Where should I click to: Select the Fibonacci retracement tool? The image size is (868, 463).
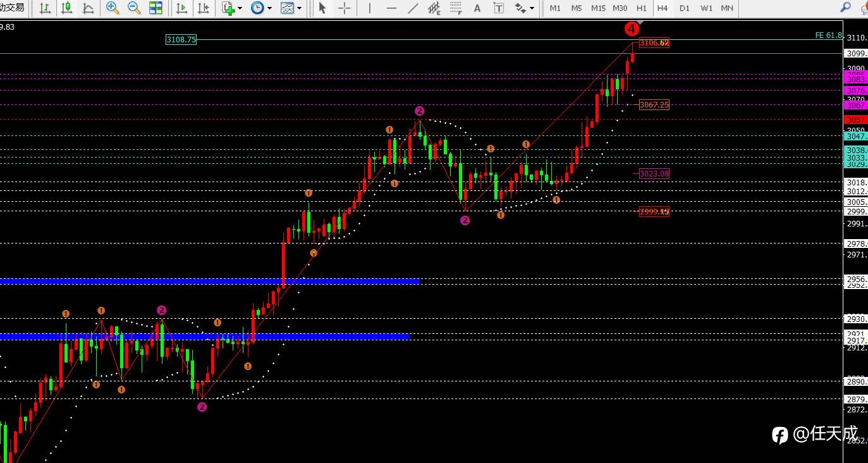coord(456,8)
